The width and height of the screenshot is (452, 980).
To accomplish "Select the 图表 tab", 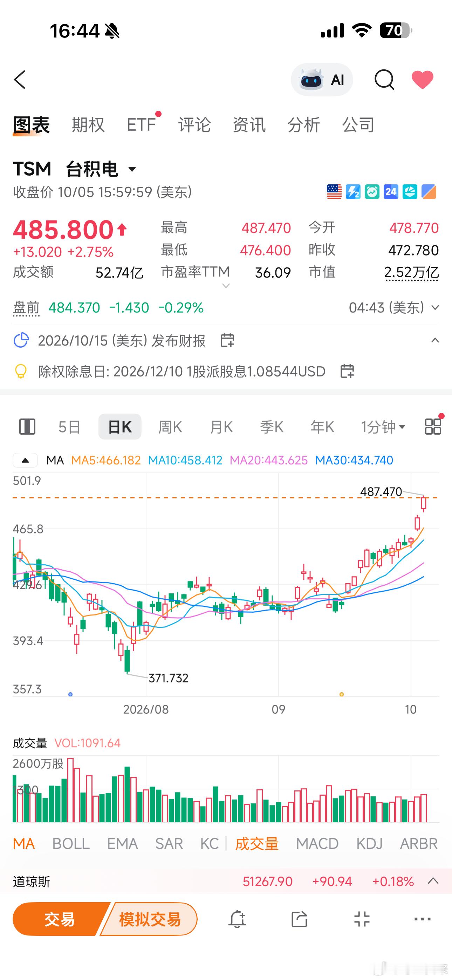I will pos(31,125).
